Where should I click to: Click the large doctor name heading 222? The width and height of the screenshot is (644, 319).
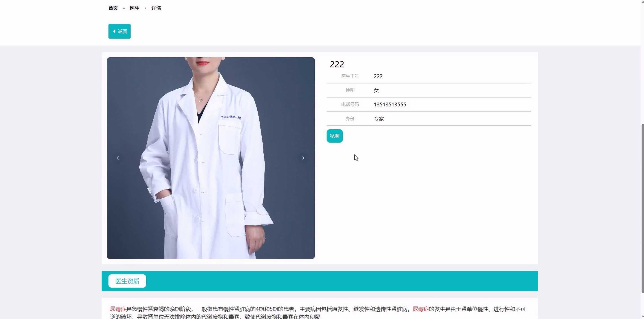337,64
